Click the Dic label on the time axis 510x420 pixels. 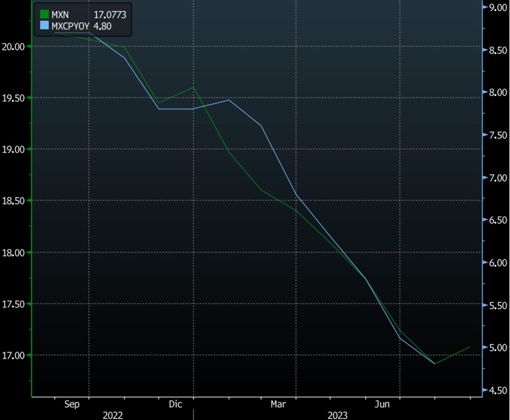coord(175,404)
